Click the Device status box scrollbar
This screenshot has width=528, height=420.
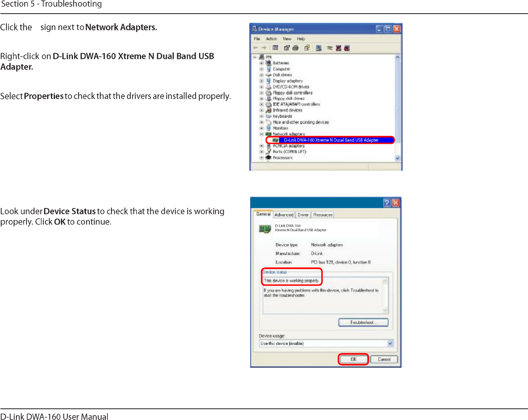point(385,296)
